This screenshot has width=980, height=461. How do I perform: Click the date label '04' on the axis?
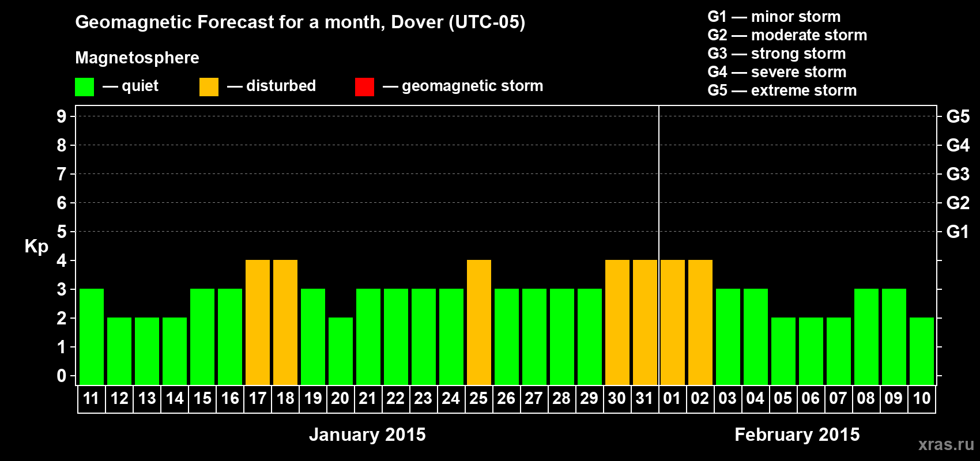(x=755, y=398)
